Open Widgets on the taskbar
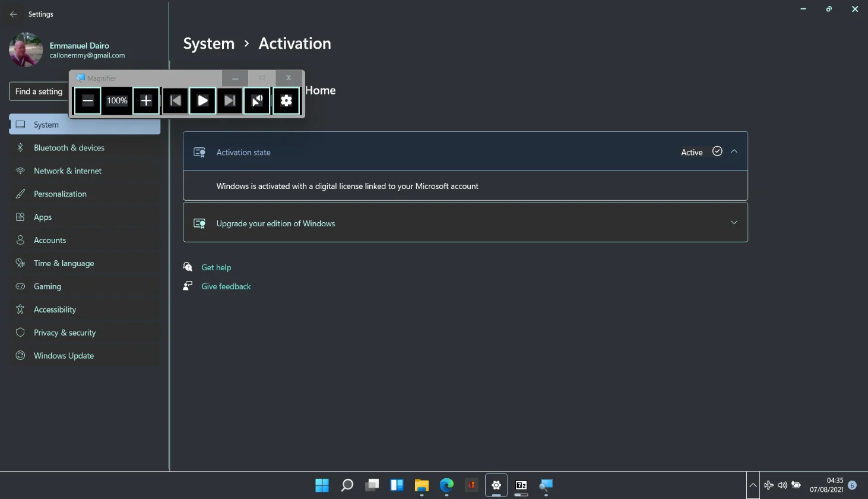The width and height of the screenshot is (868, 499). [397, 485]
